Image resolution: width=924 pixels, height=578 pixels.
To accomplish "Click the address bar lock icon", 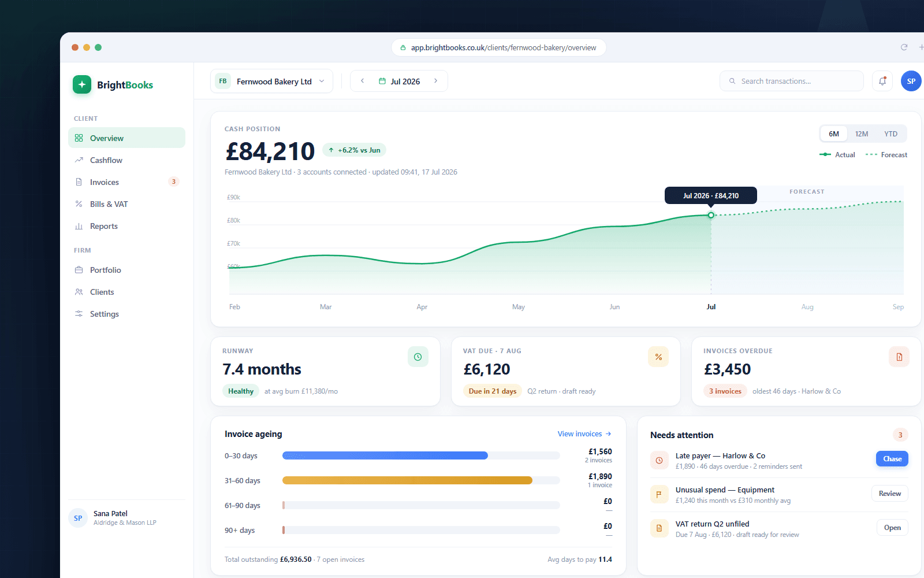I will point(403,47).
